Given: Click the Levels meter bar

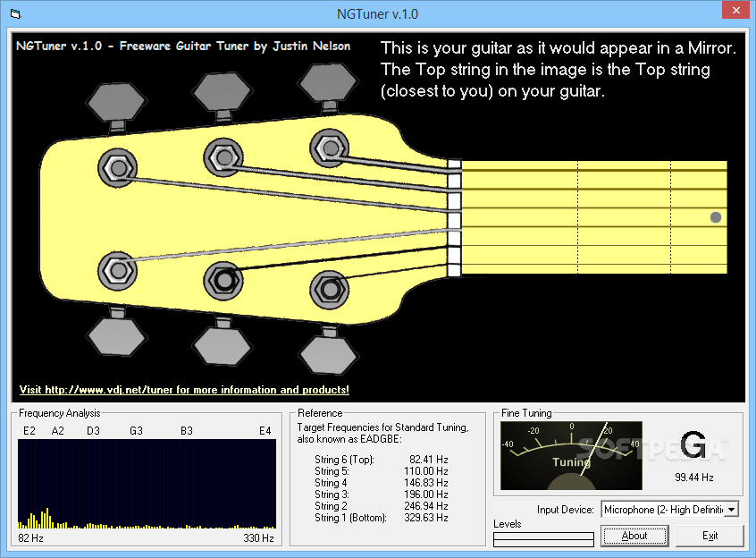Looking at the screenshot, I should pos(543,539).
